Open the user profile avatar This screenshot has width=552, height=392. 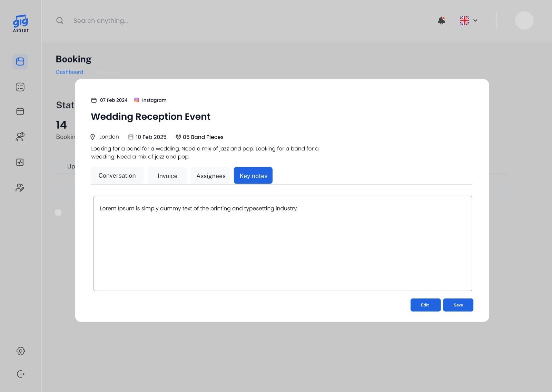(x=524, y=20)
